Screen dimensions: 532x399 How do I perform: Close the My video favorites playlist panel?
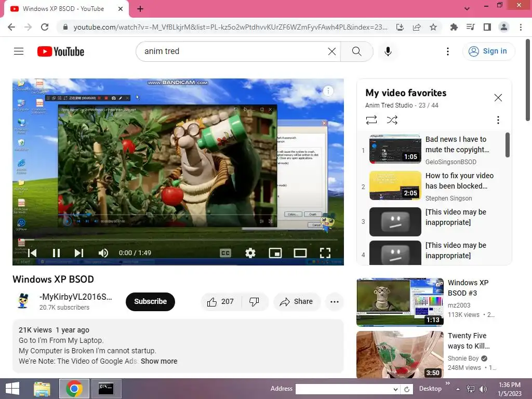tap(498, 98)
